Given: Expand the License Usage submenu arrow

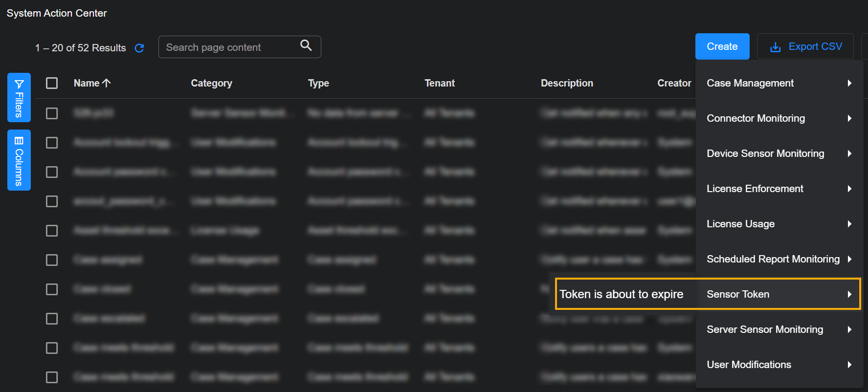Looking at the screenshot, I should [x=849, y=224].
